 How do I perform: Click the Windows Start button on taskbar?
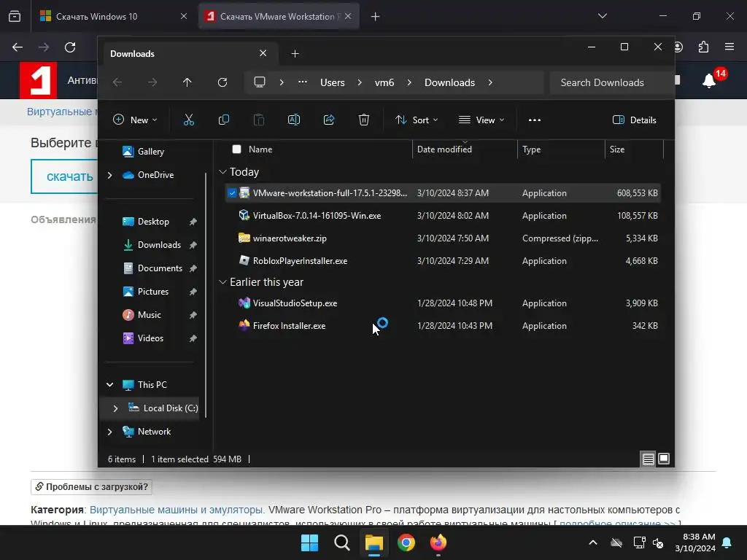(x=309, y=542)
